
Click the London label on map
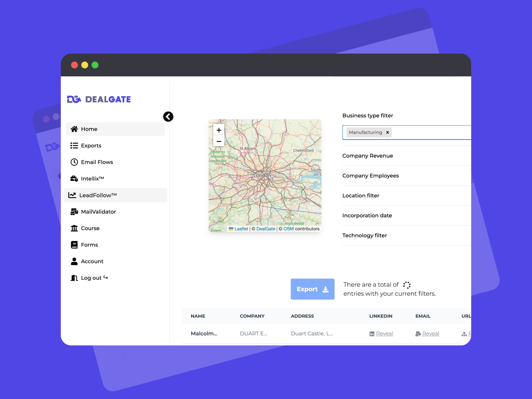[262, 176]
